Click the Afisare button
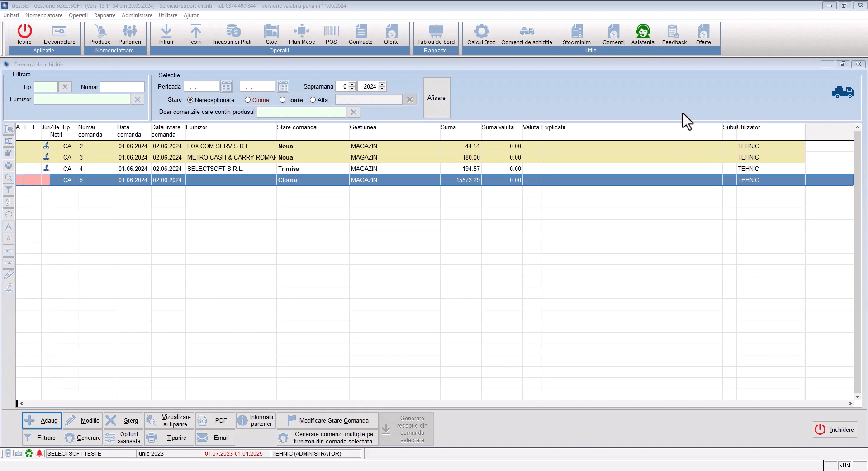 [436, 98]
